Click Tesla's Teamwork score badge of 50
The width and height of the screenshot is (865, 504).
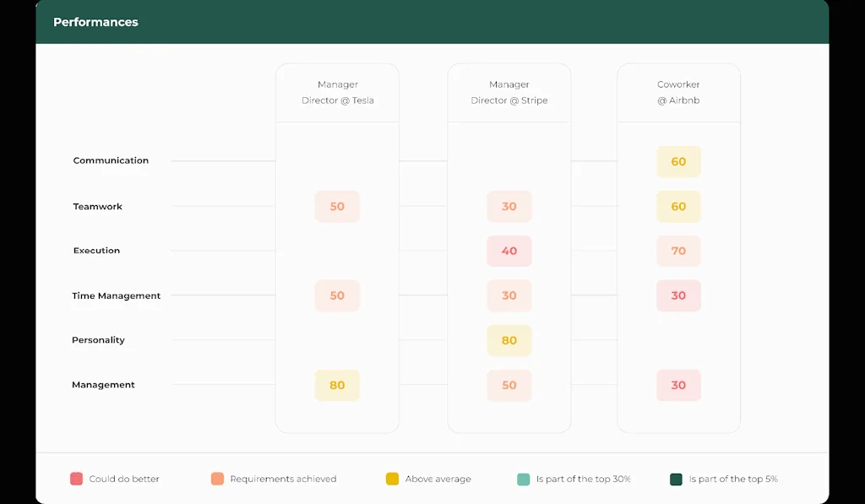pyautogui.click(x=337, y=207)
